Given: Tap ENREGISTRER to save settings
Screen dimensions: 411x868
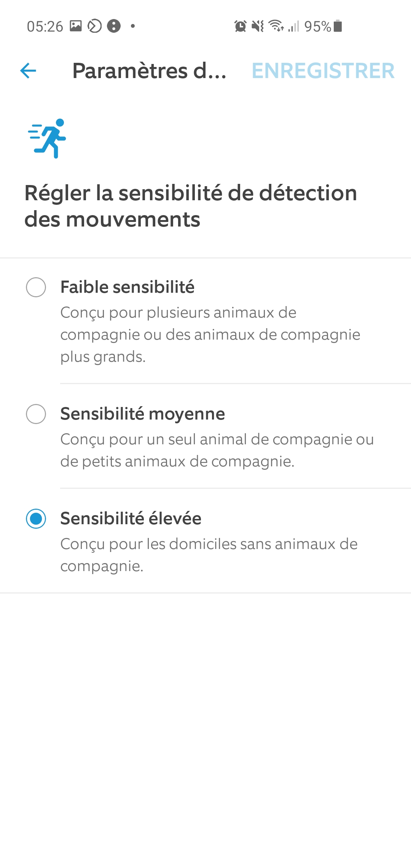Looking at the screenshot, I should (x=323, y=71).
